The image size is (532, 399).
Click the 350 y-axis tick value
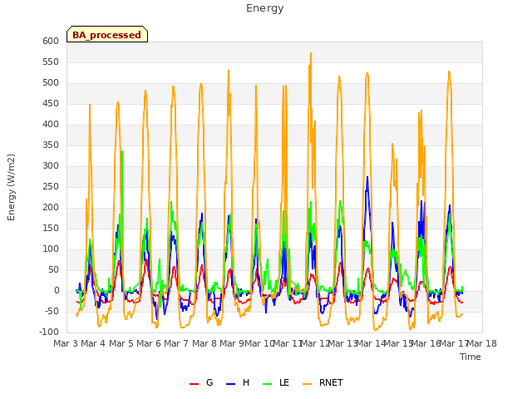pos(51,145)
